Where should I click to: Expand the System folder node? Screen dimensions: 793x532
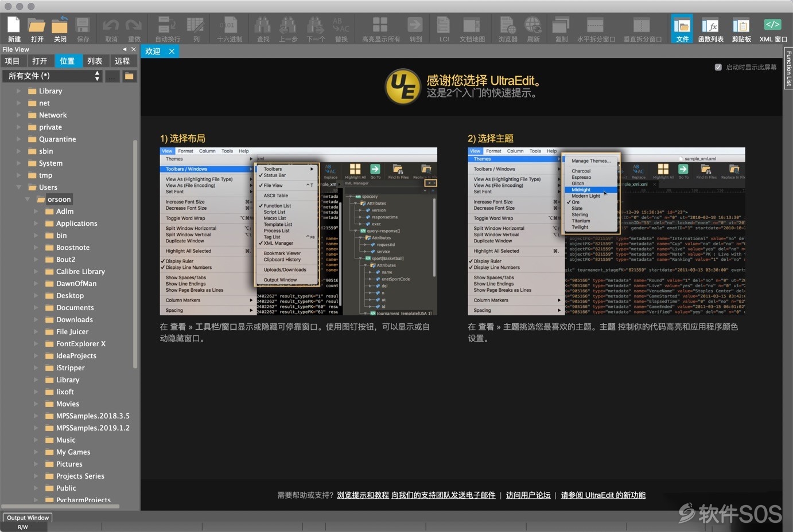(18, 163)
